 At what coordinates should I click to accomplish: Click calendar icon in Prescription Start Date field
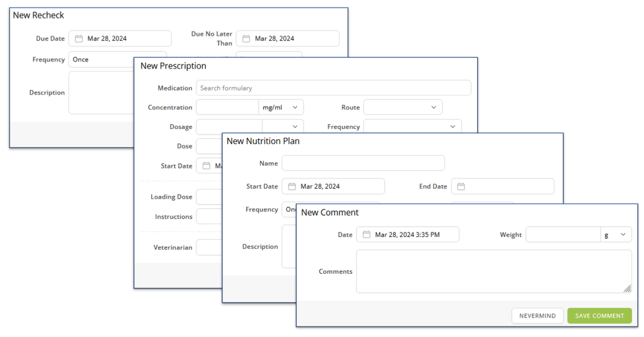click(206, 166)
